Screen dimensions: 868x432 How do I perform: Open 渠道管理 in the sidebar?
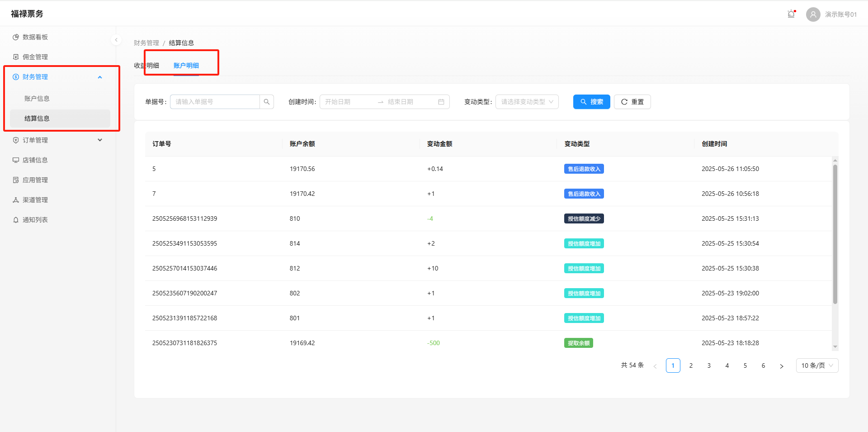[x=35, y=200]
